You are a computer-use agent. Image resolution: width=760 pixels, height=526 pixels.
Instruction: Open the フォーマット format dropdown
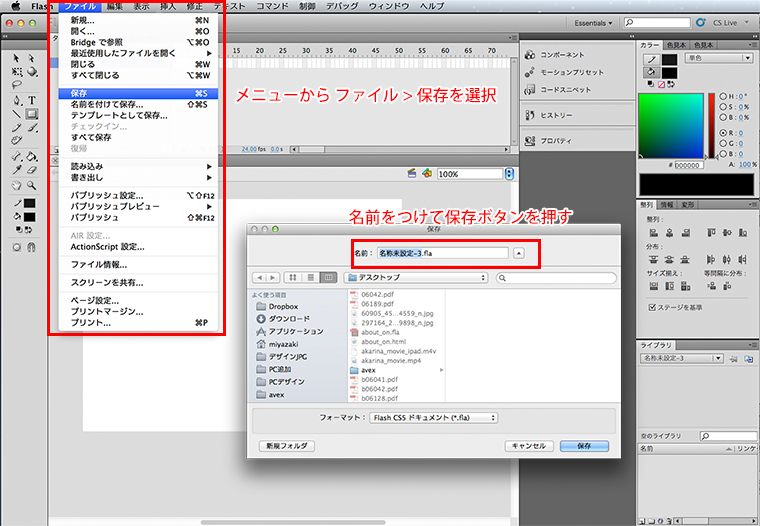point(433,417)
